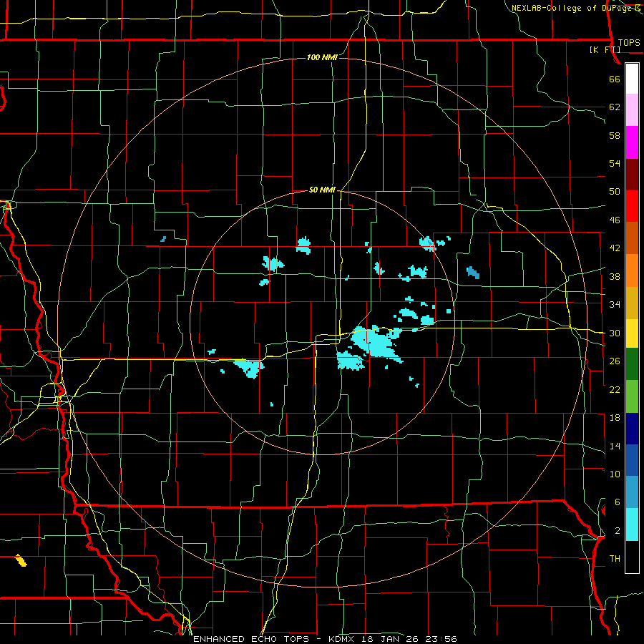Image resolution: width=644 pixels, height=644 pixels.
Task: Click the navy legend swatch near 18
Action: (x=632, y=429)
